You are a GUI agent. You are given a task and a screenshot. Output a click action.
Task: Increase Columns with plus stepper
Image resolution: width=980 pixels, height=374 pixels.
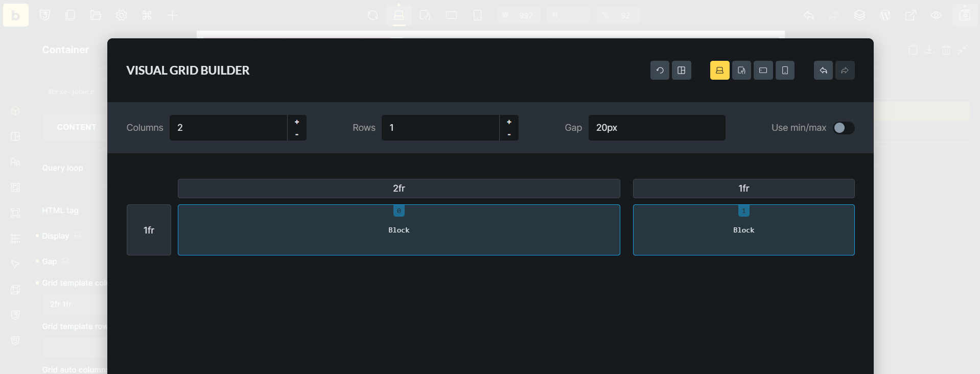click(x=297, y=122)
